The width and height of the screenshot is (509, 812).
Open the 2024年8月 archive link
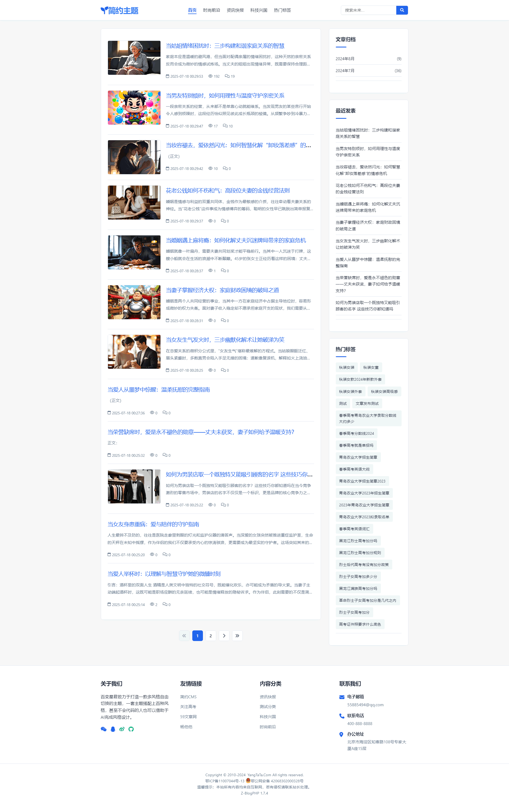pos(345,59)
